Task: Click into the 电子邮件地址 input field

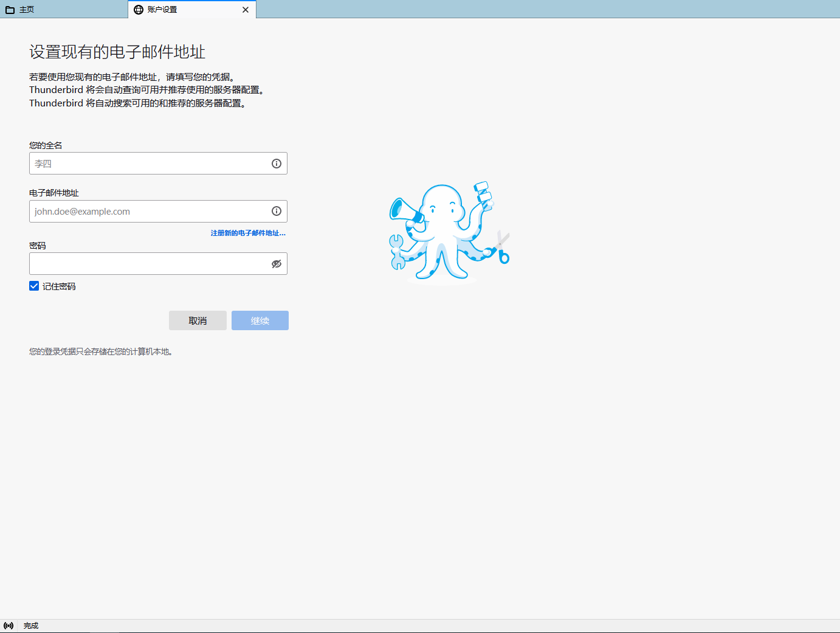Action: tap(149, 212)
